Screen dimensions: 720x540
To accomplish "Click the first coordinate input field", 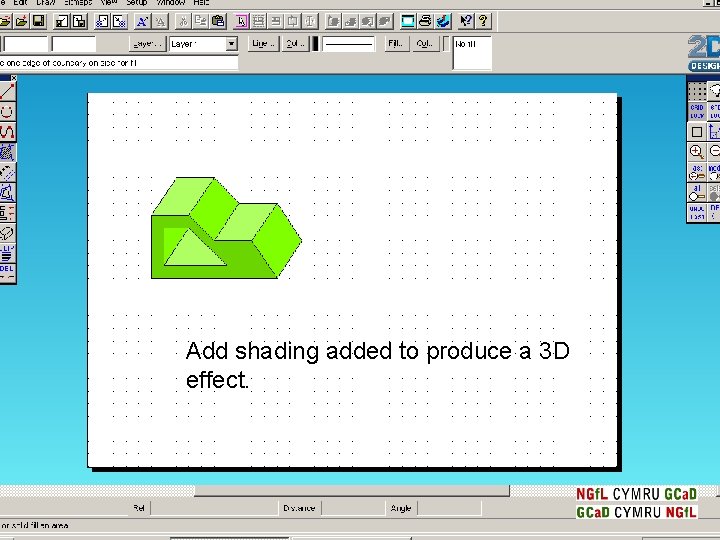I will (x=25, y=45).
